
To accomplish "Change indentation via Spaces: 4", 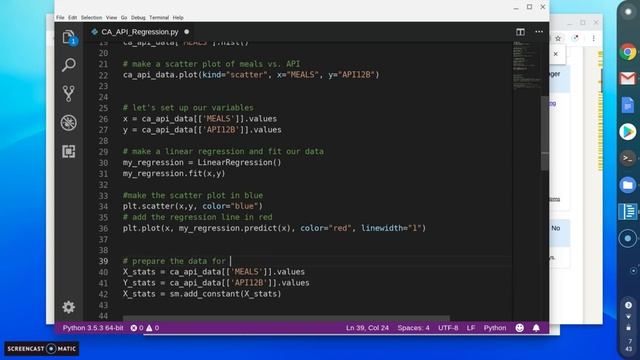I will tap(413, 328).
